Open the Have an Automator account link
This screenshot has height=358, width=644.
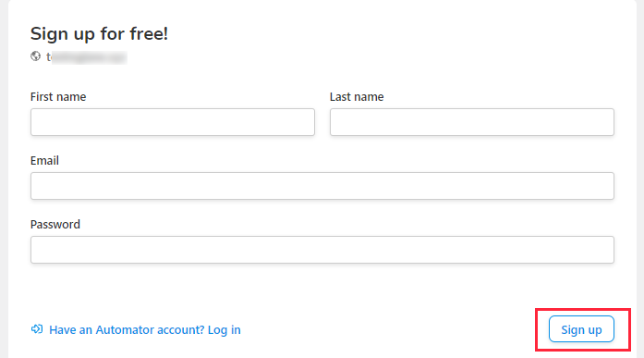144,329
